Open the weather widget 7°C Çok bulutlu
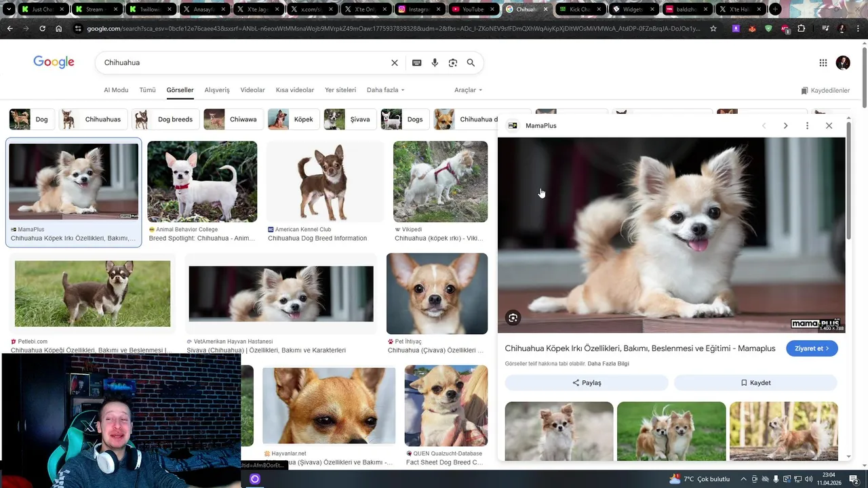The image size is (868, 488). [x=699, y=479]
